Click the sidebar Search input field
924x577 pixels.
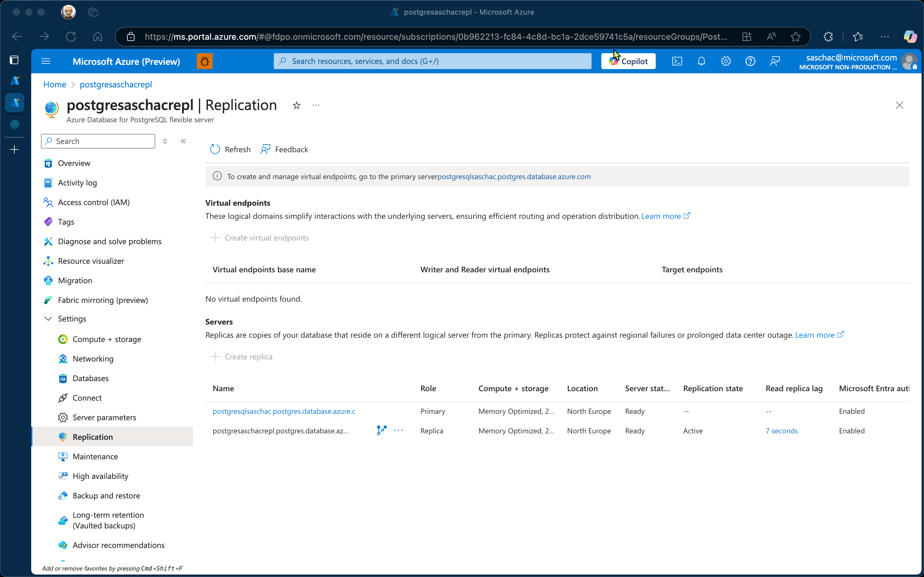pyautogui.click(x=102, y=141)
